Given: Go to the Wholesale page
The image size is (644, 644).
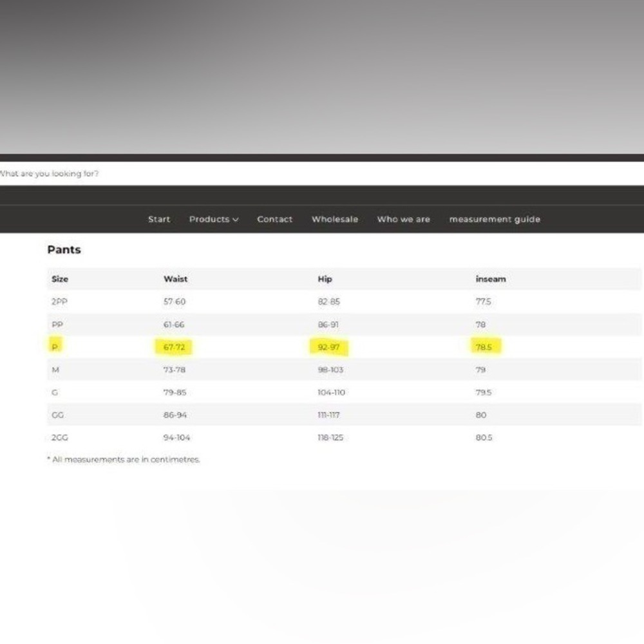Looking at the screenshot, I should pos(335,220).
